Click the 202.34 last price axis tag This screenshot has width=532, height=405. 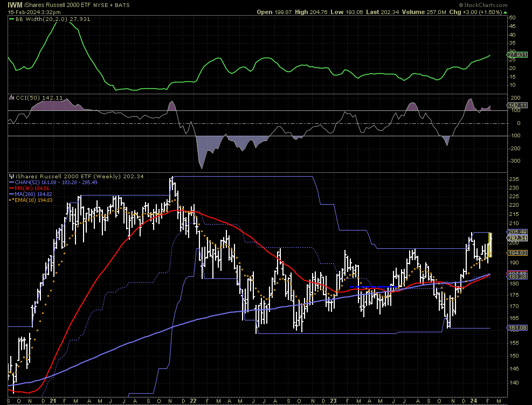tap(517, 238)
